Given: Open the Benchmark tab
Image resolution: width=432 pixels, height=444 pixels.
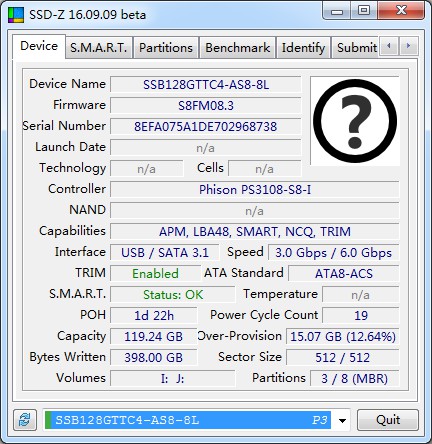Looking at the screenshot, I should click(x=237, y=48).
